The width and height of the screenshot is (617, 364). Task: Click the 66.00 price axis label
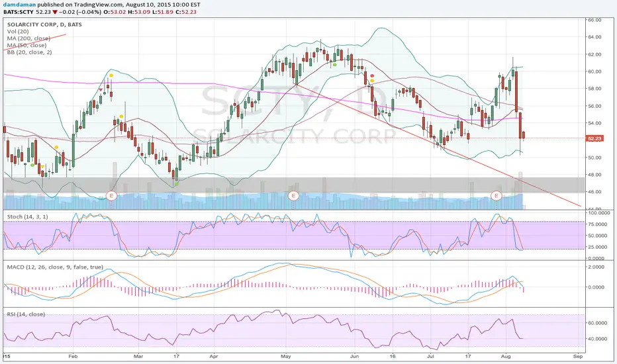click(x=594, y=20)
